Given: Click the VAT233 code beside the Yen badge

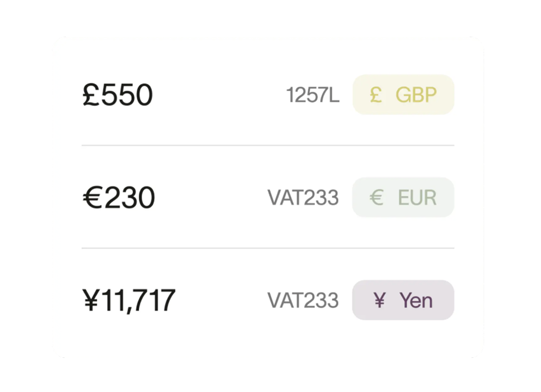Looking at the screenshot, I should pos(303,301).
